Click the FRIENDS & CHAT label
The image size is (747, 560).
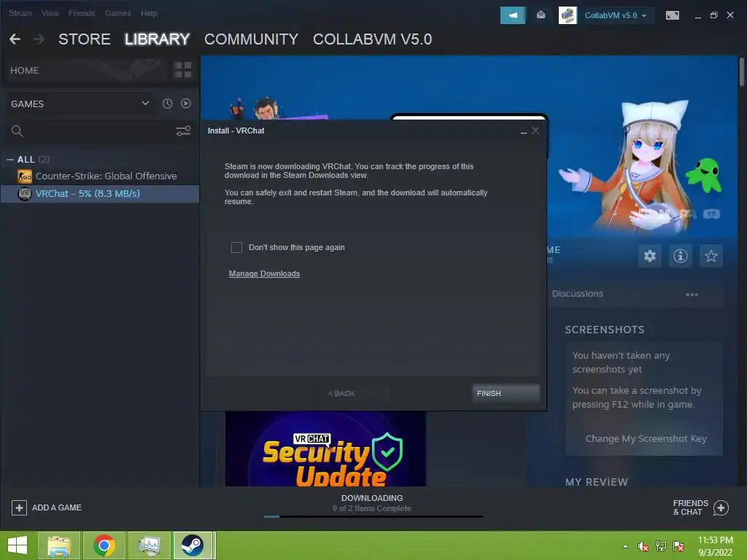tap(690, 507)
